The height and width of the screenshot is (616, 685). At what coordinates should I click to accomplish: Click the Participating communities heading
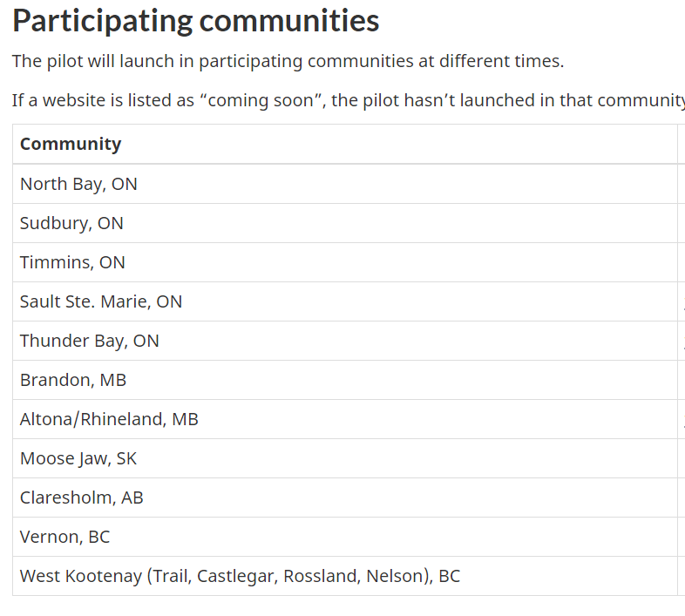[x=196, y=21]
